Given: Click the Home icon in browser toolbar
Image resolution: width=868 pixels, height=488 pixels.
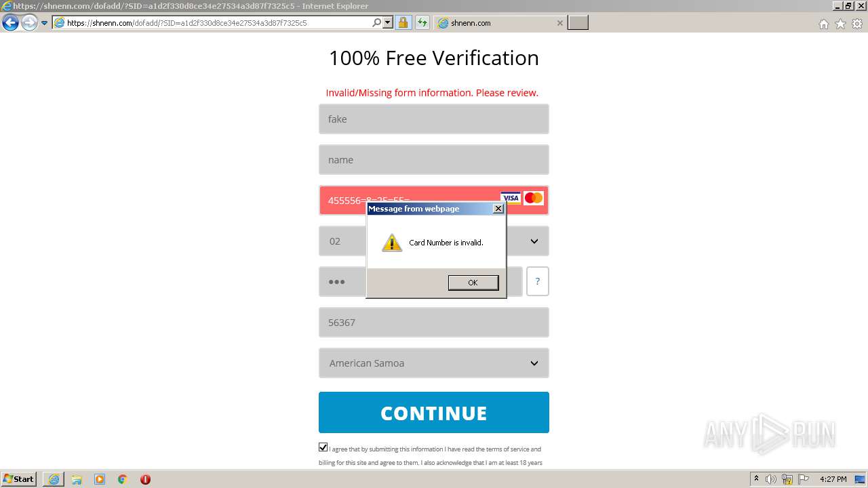Looking at the screenshot, I should point(823,24).
